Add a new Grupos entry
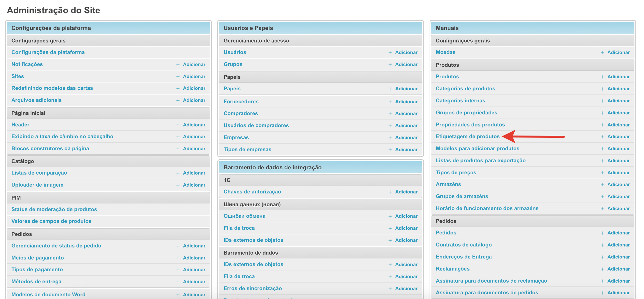The height and width of the screenshot is (299, 644). [x=406, y=65]
